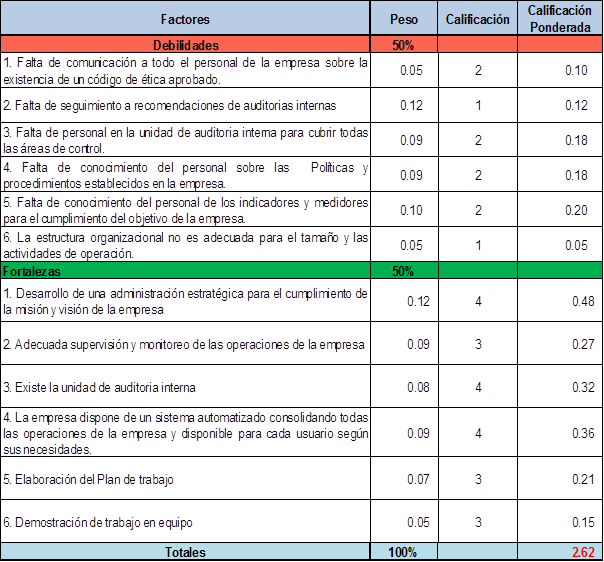
Task: Select the Peso column header
Action: tap(404, 19)
